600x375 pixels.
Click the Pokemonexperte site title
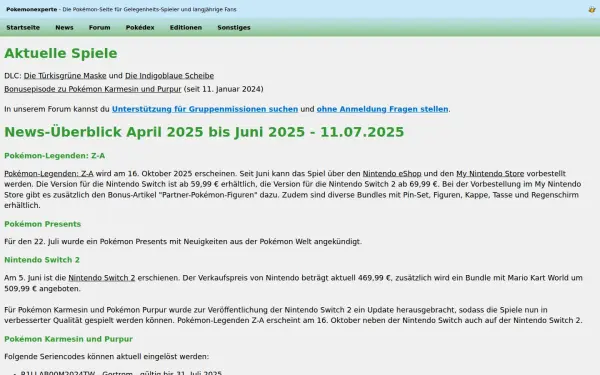pos(31,9)
